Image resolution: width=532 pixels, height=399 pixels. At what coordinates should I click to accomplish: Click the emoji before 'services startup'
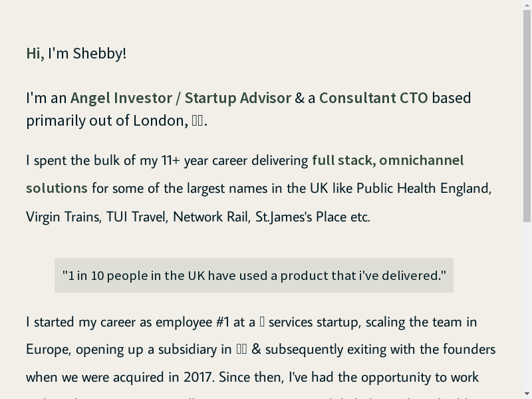(x=262, y=322)
